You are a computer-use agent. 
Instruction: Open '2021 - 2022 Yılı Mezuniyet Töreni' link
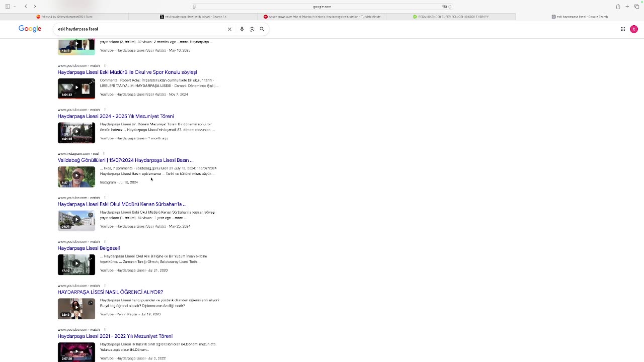115,336
